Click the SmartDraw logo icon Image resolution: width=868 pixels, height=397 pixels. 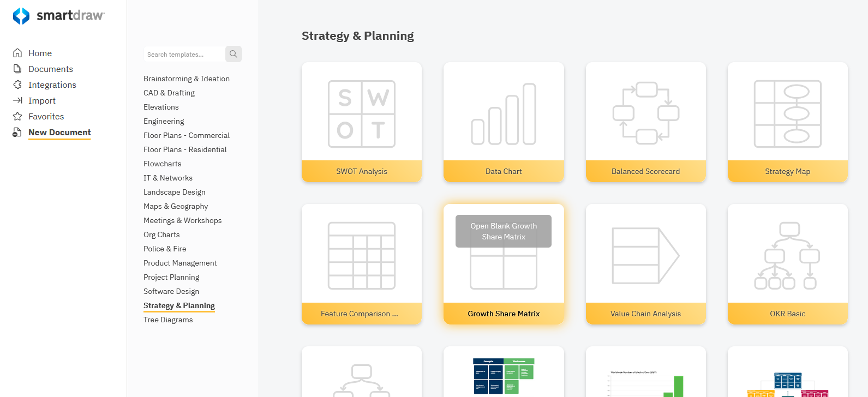[21, 16]
